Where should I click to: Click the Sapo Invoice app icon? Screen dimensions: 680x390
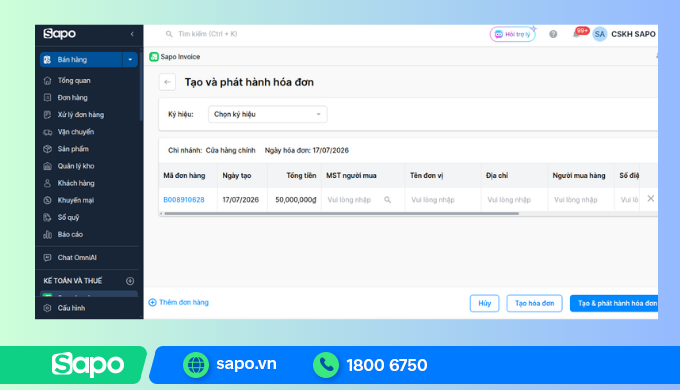click(154, 57)
